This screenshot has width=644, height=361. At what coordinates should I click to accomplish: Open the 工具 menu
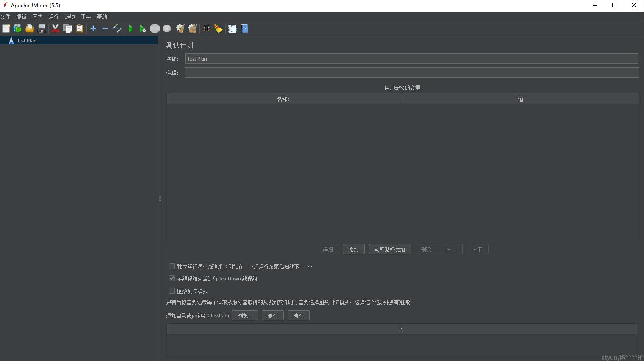[86, 17]
